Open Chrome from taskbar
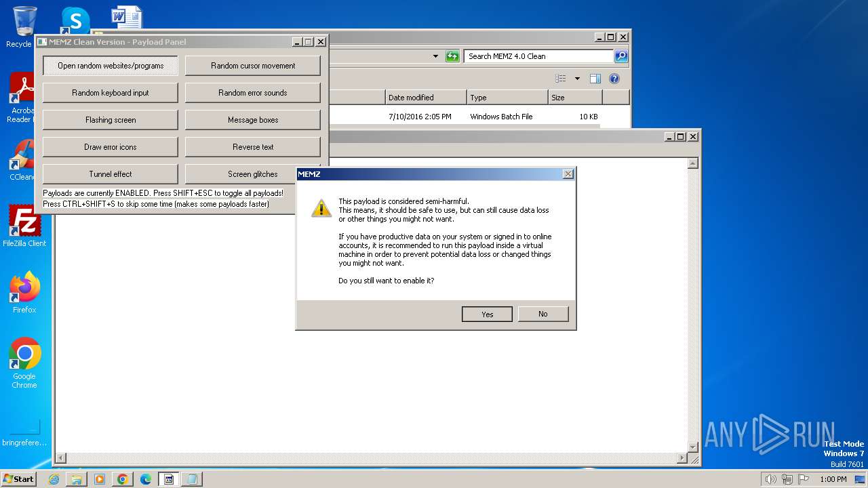 tap(123, 479)
